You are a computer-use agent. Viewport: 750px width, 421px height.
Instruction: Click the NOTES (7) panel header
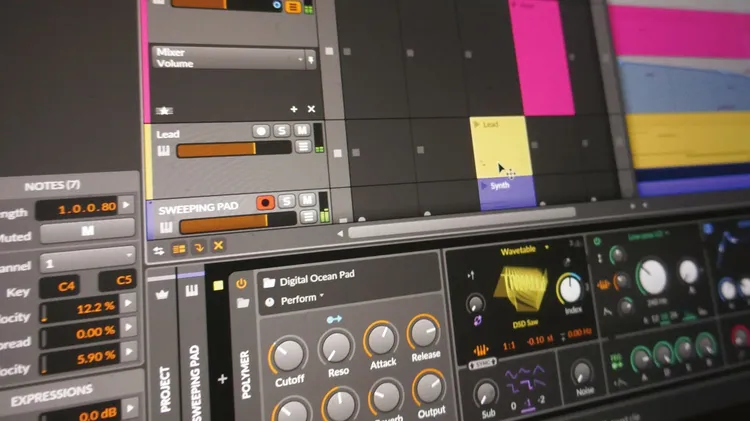52,186
